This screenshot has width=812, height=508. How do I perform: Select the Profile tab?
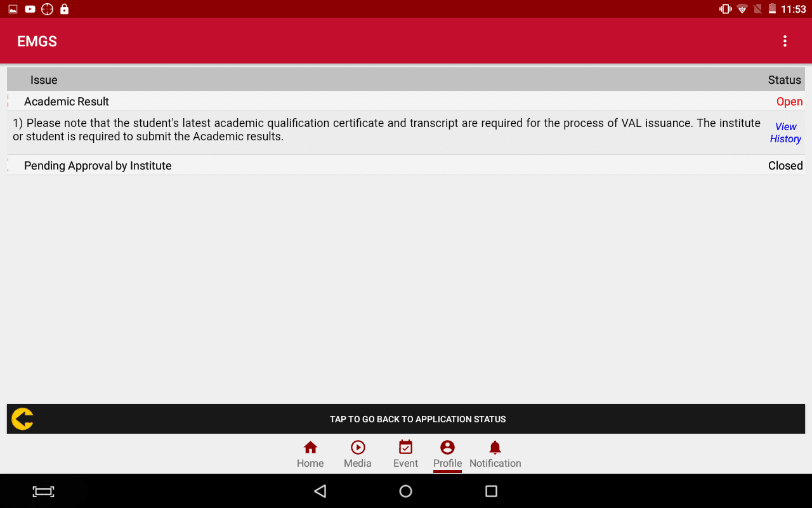(447, 454)
